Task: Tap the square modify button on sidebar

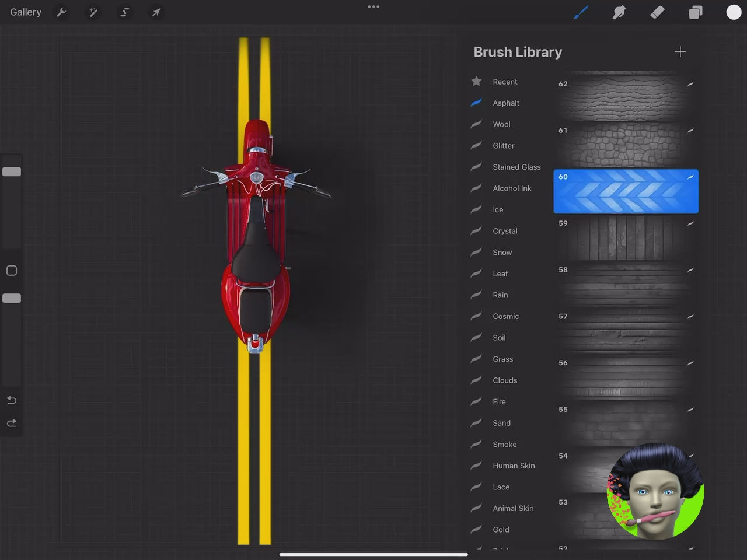Action: coord(12,271)
